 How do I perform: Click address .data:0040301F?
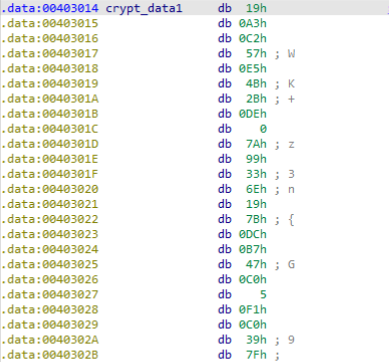[50, 174]
